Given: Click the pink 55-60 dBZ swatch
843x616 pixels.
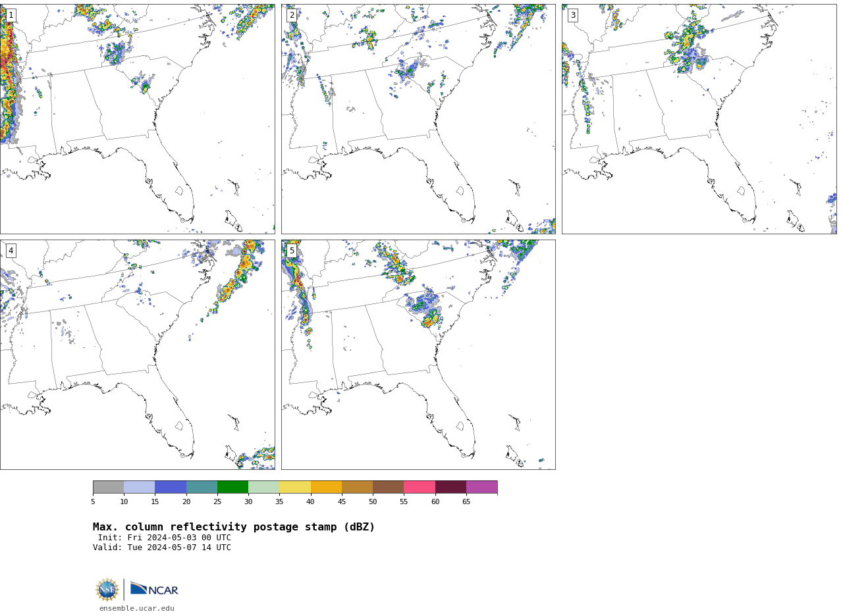Looking at the screenshot, I should [x=420, y=487].
